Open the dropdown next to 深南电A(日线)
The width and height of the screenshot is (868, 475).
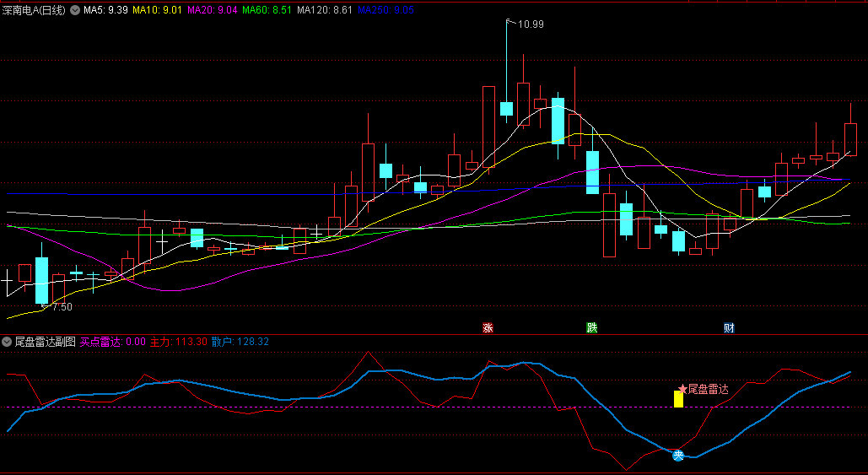(75, 10)
